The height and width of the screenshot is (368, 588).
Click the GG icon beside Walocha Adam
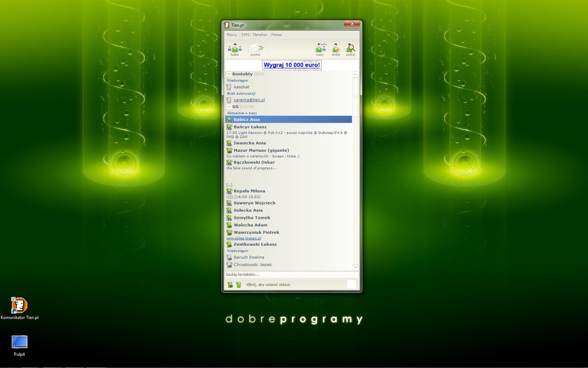tap(229, 225)
